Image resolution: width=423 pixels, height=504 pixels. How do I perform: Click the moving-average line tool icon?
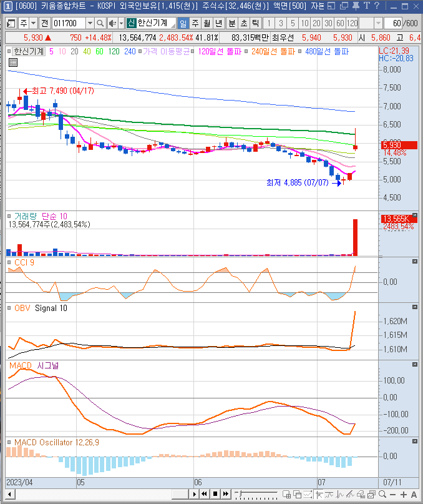(329, 495)
